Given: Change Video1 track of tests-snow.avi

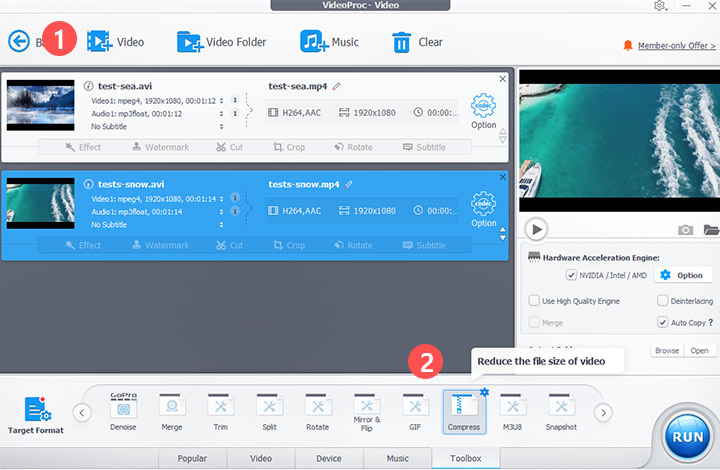Looking at the screenshot, I should (x=221, y=199).
